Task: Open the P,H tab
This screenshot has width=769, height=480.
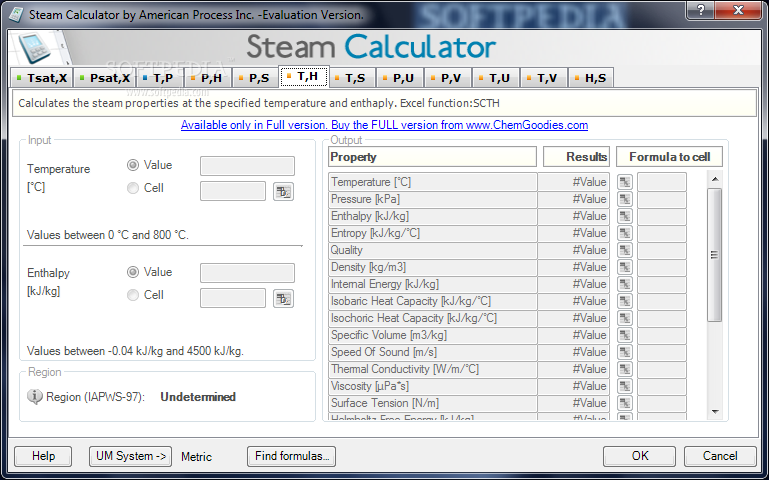Action: click(x=206, y=78)
